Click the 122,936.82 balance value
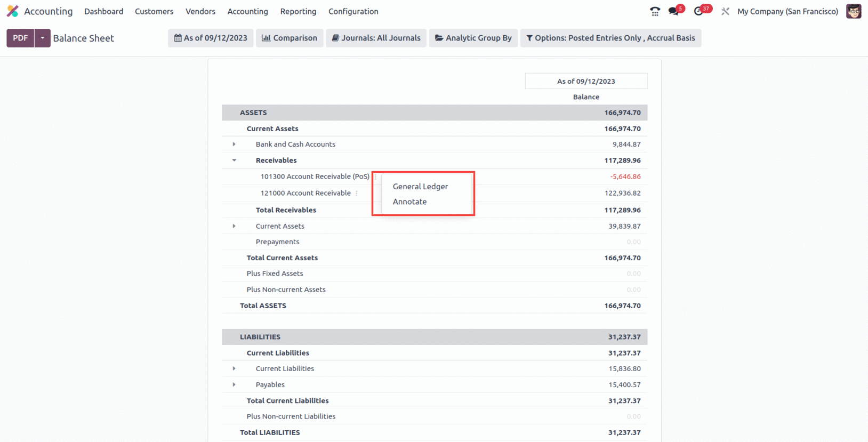868x442 pixels. [x=623, y=193]
